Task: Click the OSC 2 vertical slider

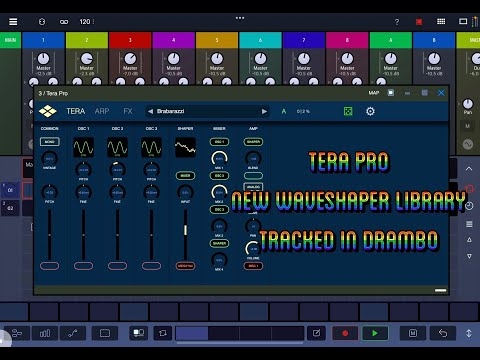Action: click(117, 235)
